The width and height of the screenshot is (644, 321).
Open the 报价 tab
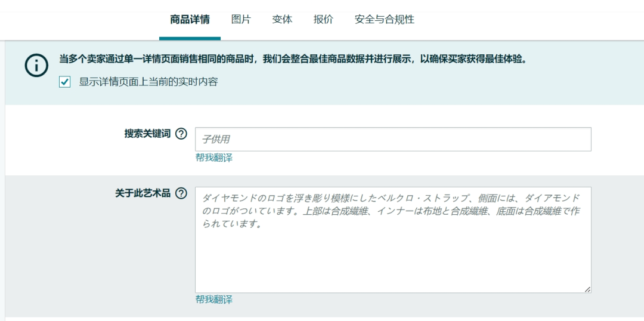pos(323,20)
